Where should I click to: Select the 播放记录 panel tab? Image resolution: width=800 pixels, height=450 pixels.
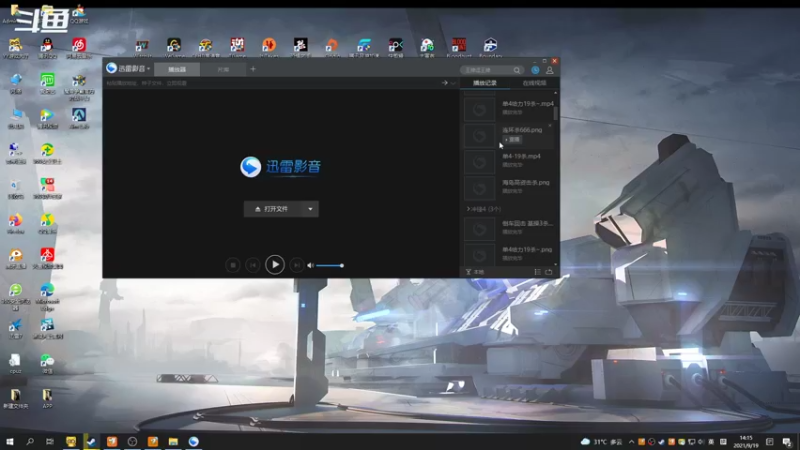click(x=485, y=83)
